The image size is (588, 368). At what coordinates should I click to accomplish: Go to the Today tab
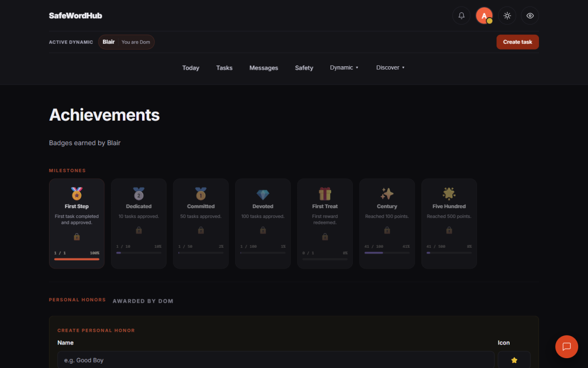[x=191, y=68]
